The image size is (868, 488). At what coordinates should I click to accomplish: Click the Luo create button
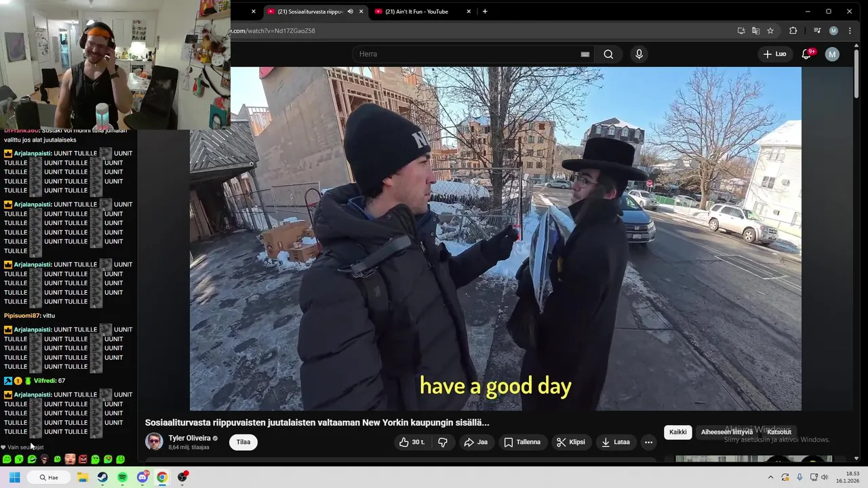coord(774,54)
